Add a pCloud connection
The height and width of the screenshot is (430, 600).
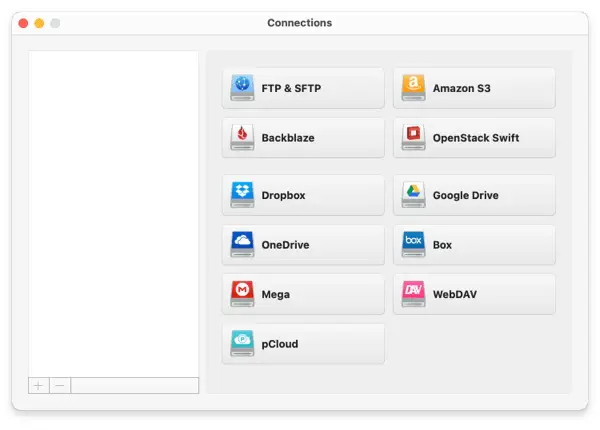pyautogui.click(x=303, y=344)
